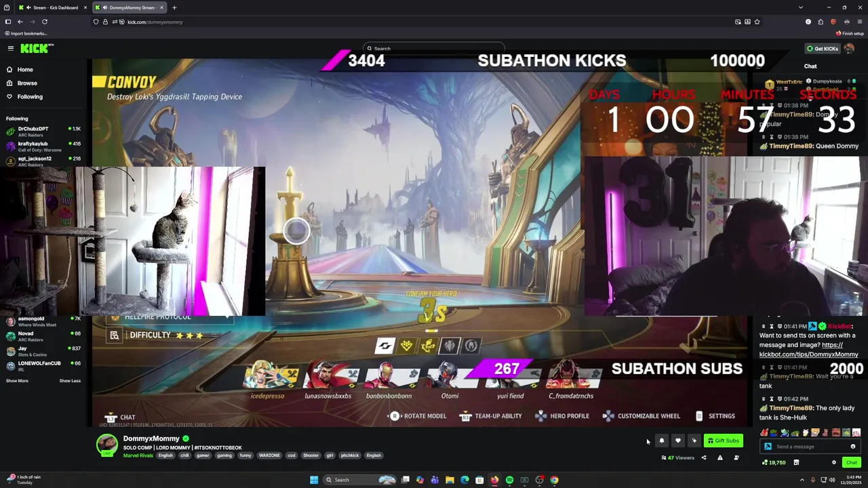Toggle follow heart button
Image resolution: width=868 pixels, height=488 pixels.
point(677,441)
